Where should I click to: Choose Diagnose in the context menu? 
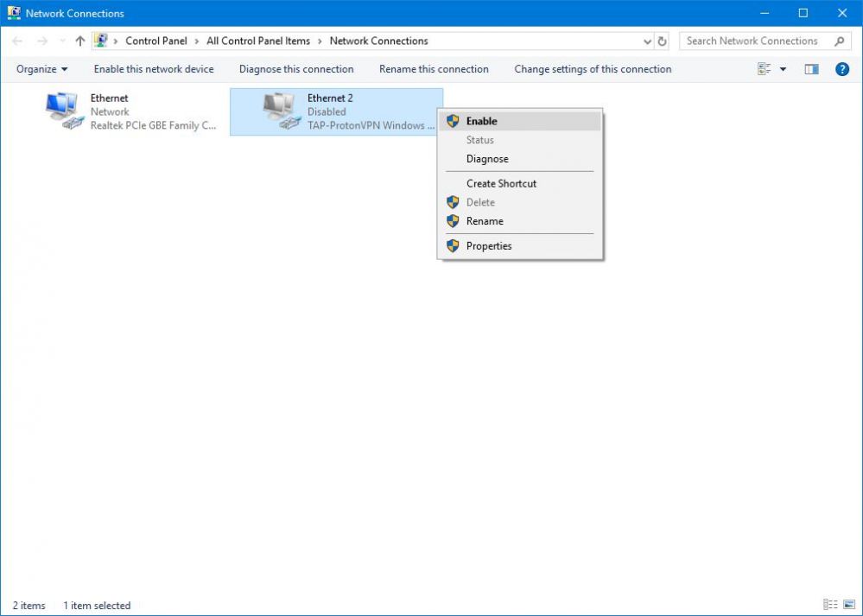[487, 159]
